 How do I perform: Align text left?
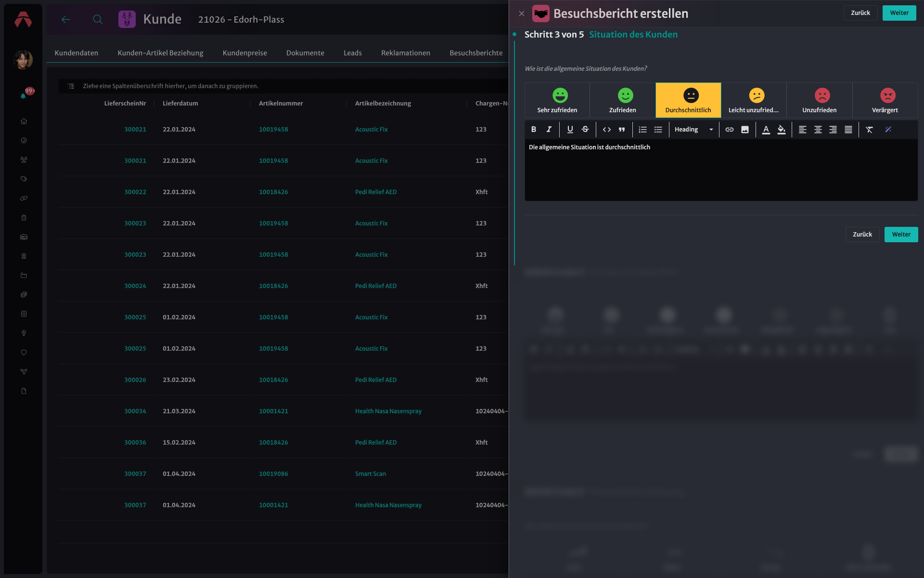(x=803, y=130)
